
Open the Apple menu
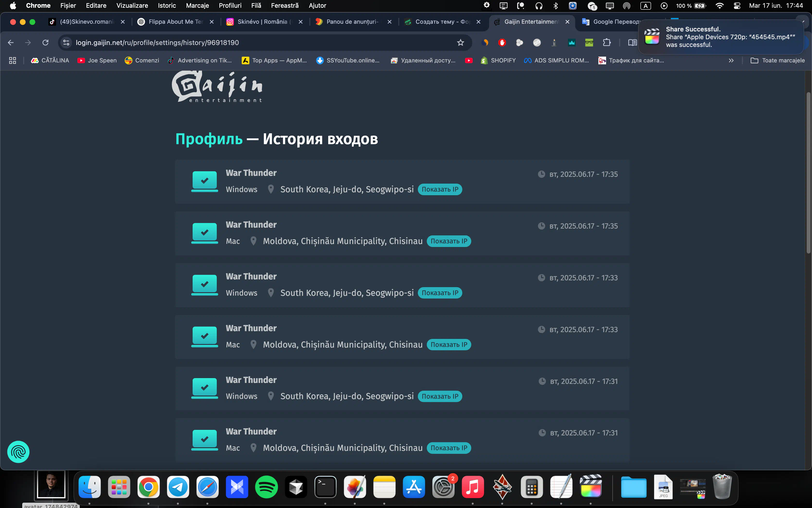click(13, 5)
